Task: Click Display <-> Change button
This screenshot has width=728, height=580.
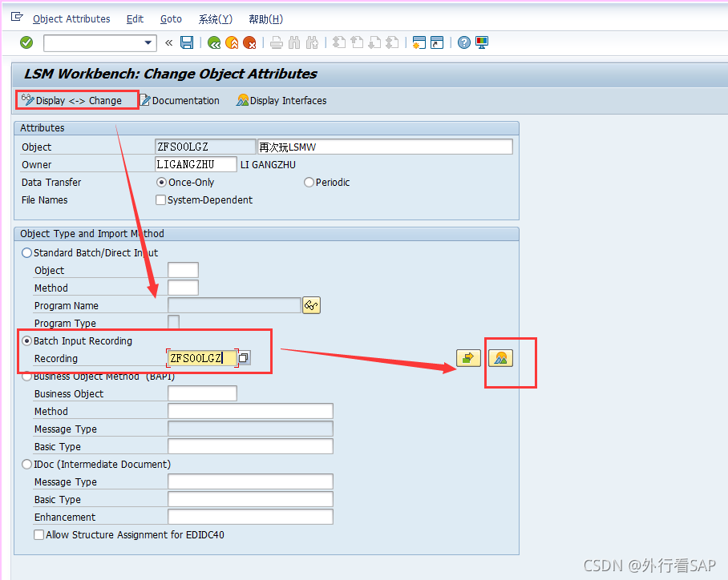Action: (72, 100)
